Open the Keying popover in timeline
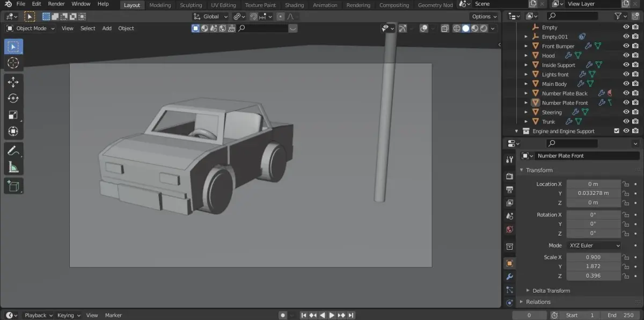This screenshot has height=320, width=644. (x=69, y=315)
